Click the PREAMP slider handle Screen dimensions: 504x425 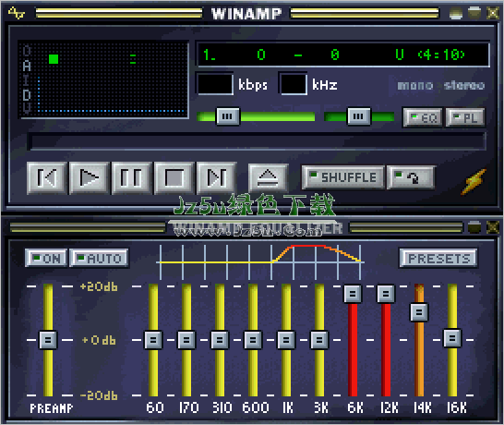pyautogui.click(x=48, y=340)
